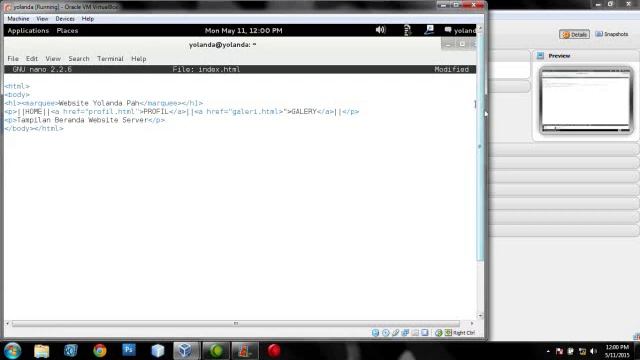Click the 'Tampilan Beranda Website Server' line
The height and width of the screenshot is (360, 640).
85,120
